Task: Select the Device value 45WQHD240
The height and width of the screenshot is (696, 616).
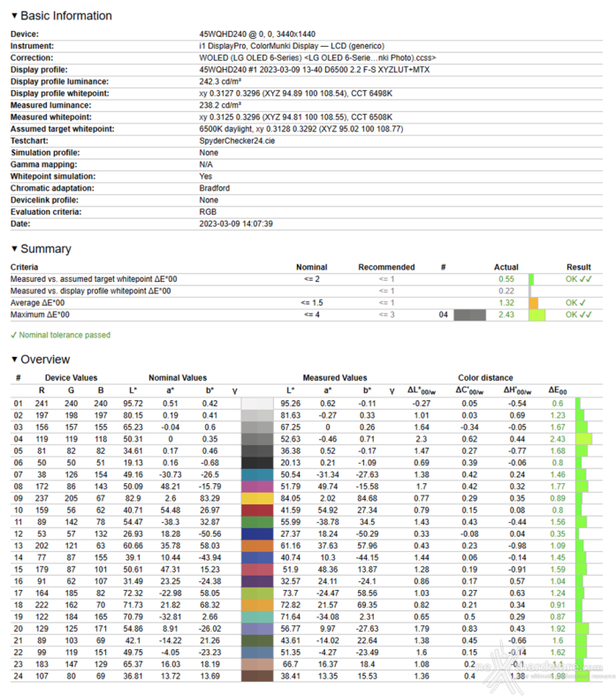Action: pyautogui.click(x=223, y=34)
